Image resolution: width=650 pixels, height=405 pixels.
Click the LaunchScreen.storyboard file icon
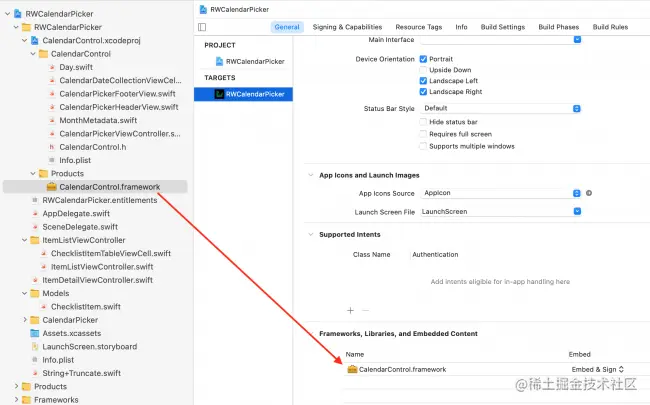point(35,347)
